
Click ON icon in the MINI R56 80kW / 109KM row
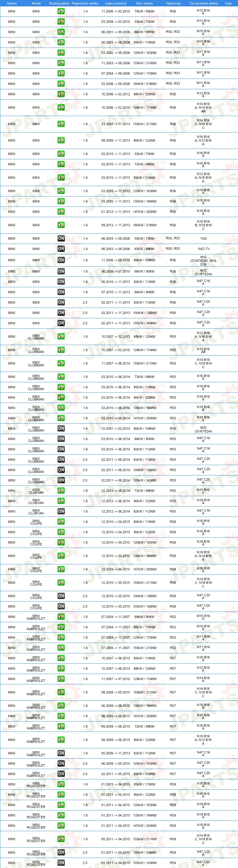(61, 260)
